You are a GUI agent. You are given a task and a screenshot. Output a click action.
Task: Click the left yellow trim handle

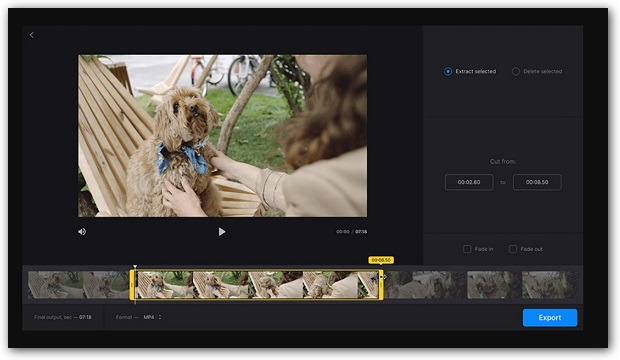click(132, 285)
